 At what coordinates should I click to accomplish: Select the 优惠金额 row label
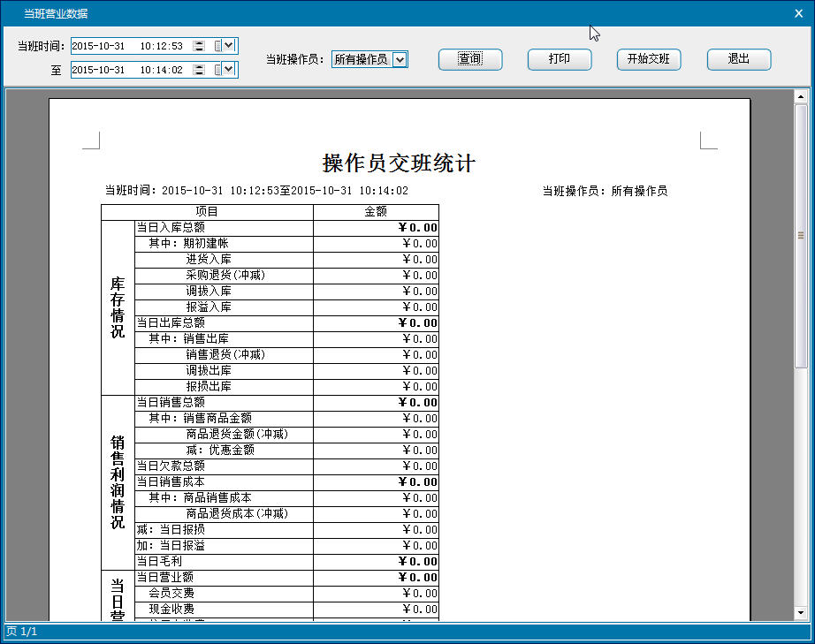tap(232, 451)
